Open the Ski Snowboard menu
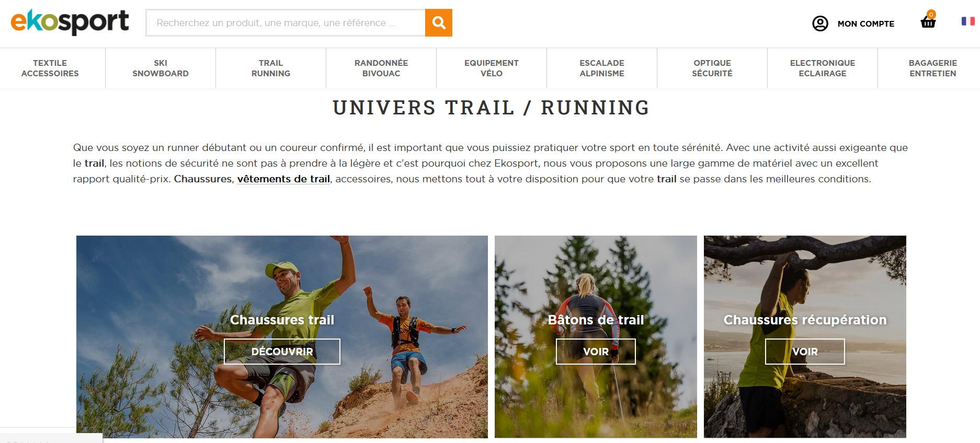Screen dimensions: 980x443 coord(161,68)
